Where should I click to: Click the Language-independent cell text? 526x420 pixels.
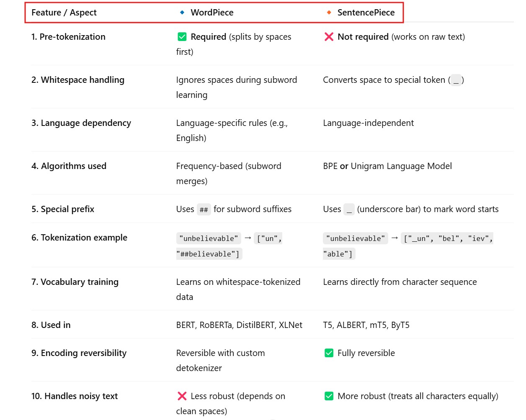click(368, 123)
